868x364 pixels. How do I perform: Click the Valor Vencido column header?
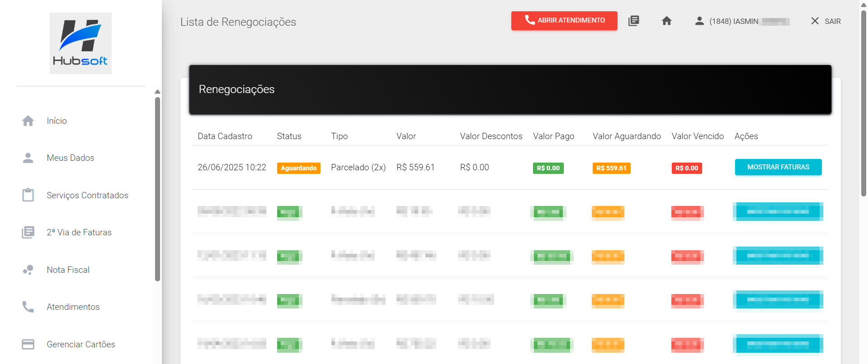698,136
